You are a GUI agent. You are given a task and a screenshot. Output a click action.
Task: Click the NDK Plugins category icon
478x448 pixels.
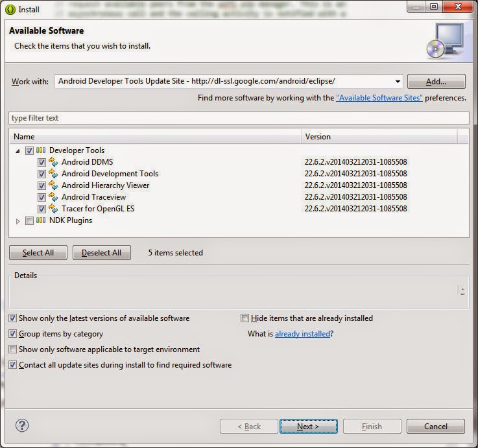click(41, 220)
